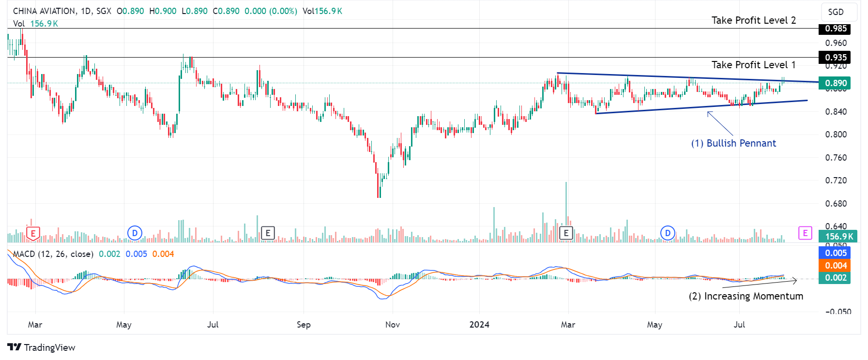Image resolution: width=868 pixels, height=360 pixels.
Task: Click the MACD (12, 26, close) legend
Action: (x=53, y=254)
